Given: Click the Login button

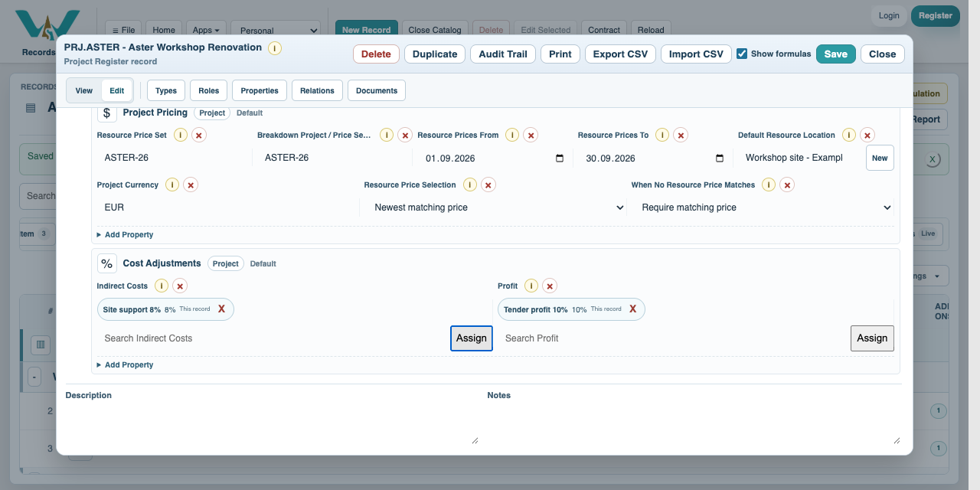Looking at the screenshot, I should (x=889, y=15).
